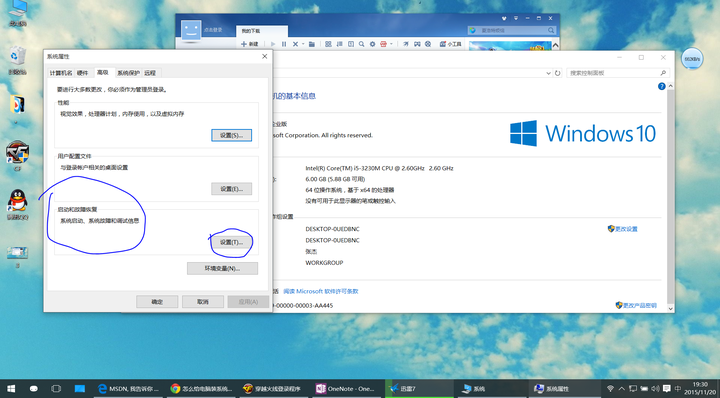Click the Control Panel scrollbar up arrow
The image size is (720, 398).
coord(670,86)
